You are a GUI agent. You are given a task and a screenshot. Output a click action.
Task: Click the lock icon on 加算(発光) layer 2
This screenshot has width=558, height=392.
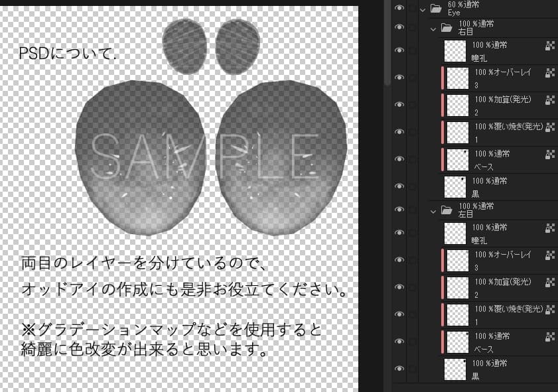click(551, 99)
